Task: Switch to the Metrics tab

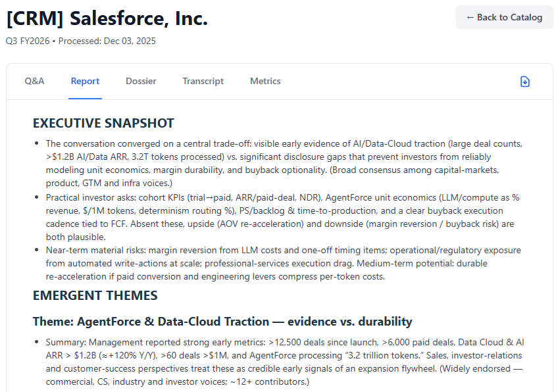Action: point(265,82)
